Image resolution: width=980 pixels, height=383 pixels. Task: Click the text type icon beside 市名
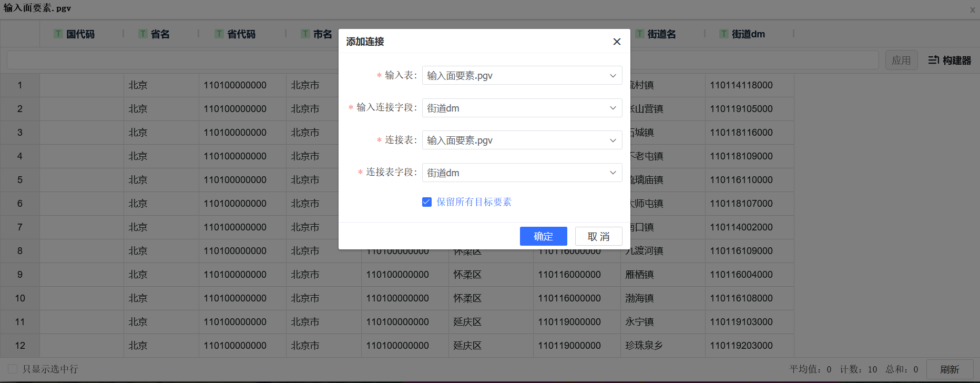tap(305, 34)
